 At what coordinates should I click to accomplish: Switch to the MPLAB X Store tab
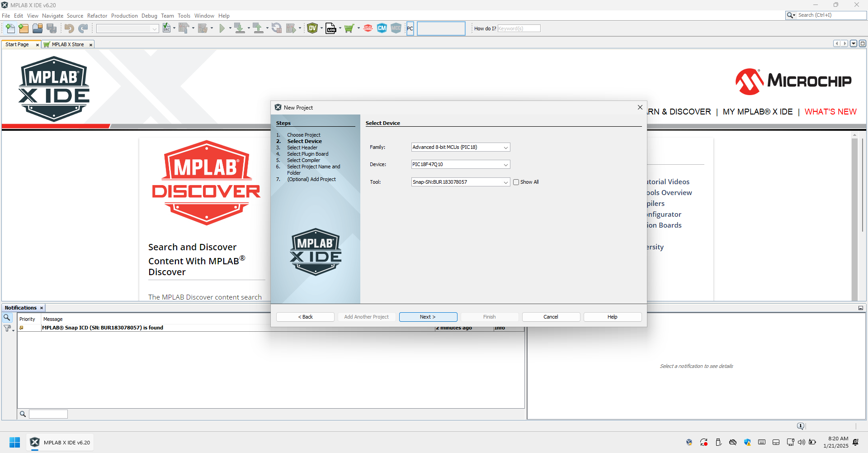coord(68,44)
